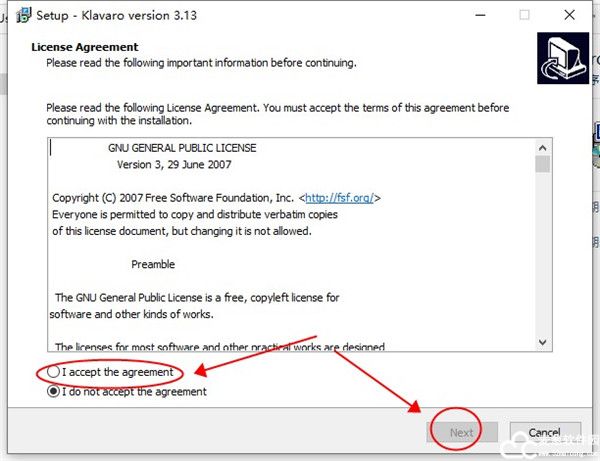This screenshot has width=600, height=461.
Task: Click the "Preamble" heading in the license
Action: click(x=153, y=264)
